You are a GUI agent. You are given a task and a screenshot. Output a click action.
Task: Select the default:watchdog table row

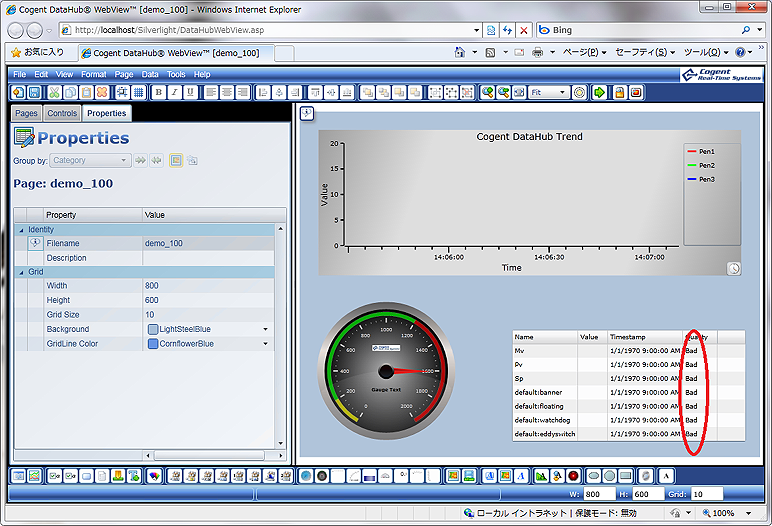coord(628,420)
